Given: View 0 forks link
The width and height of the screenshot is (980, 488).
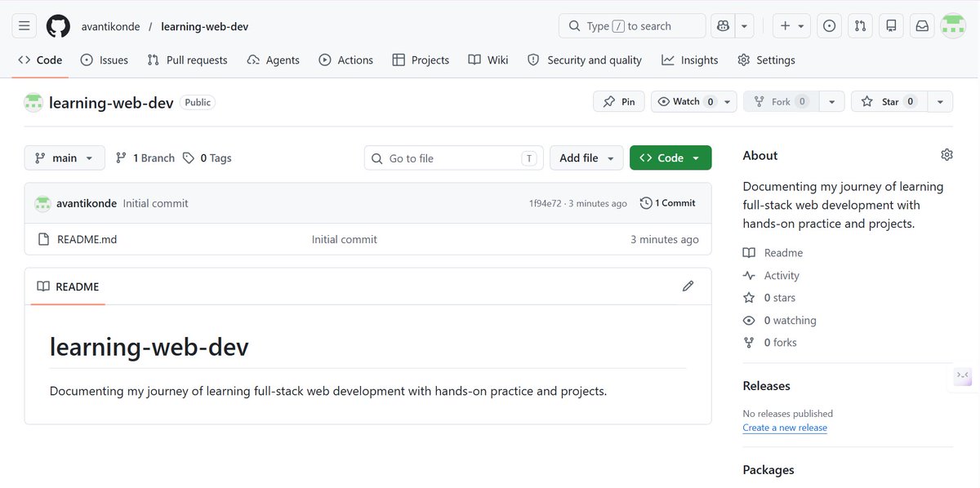Looking at the screenshot, I should tap(769, 343).
